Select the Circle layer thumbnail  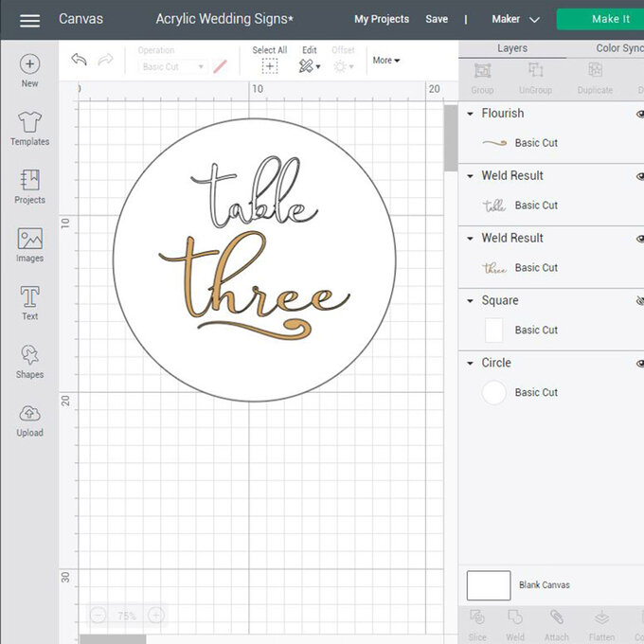[x=494, y=392]
